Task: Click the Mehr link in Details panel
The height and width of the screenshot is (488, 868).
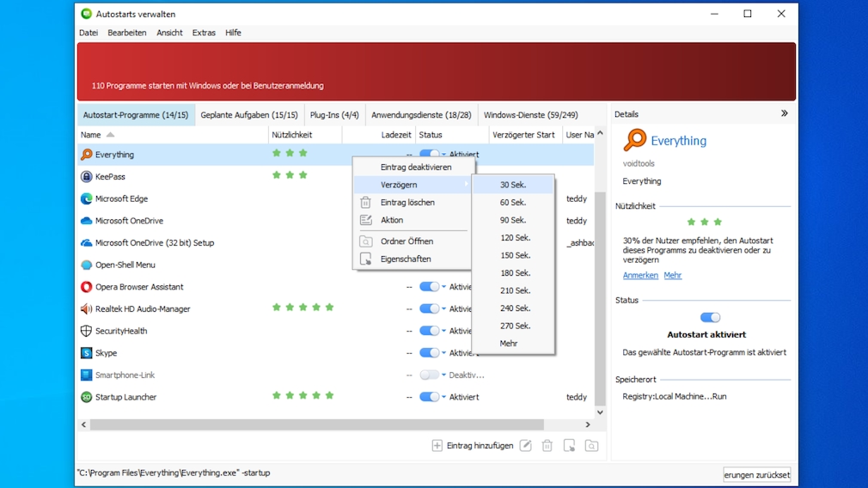Action: (673, 276)
